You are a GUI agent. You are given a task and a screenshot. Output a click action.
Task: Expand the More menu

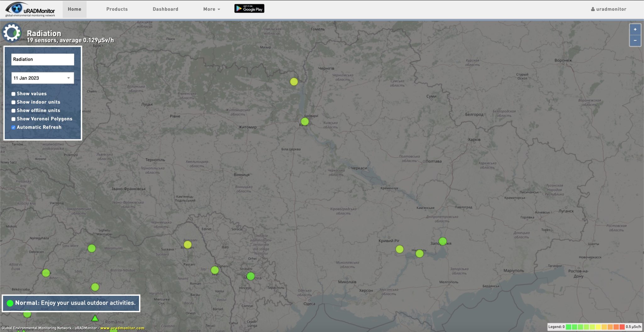[x=211, y=9]
